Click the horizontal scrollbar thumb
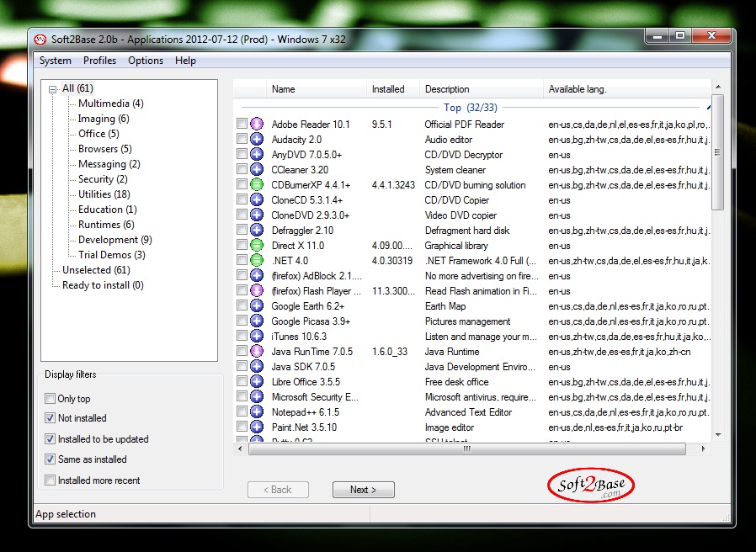Screen dimensions: 756x552 coord(466,448)
